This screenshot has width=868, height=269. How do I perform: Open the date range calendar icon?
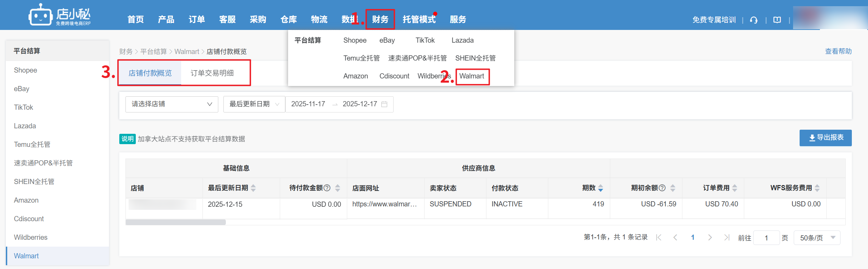pyautogui.click(x=384, y=104)
